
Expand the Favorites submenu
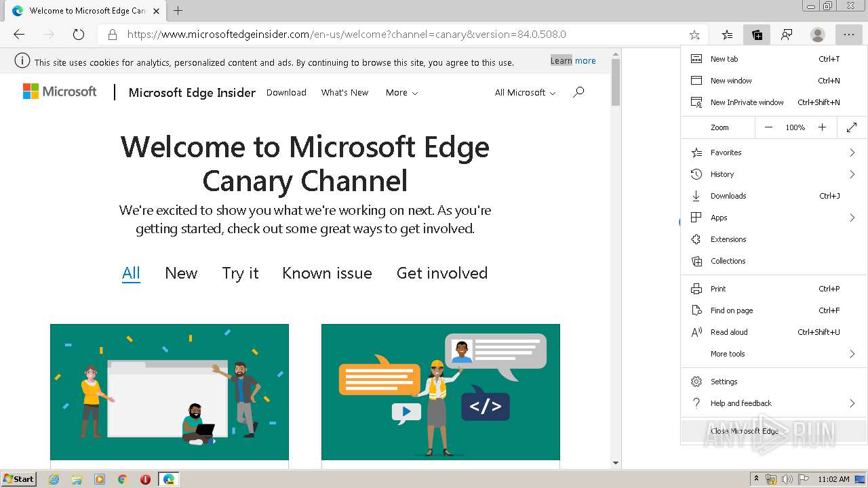(x=774, y=152)
